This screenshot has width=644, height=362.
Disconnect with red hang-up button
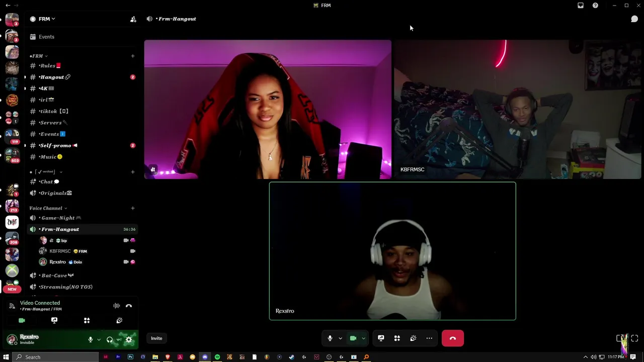pyautogui.click(x=453, y=338)
